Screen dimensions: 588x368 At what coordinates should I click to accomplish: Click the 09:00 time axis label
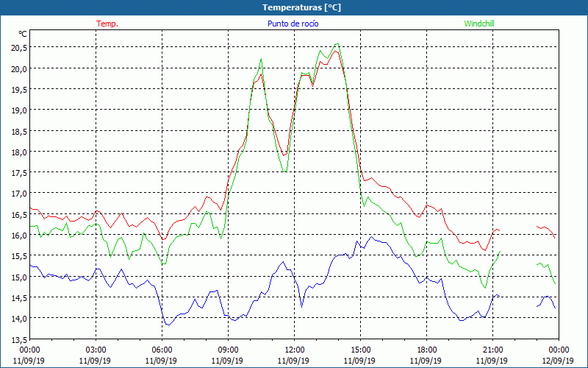tap(228, 350)
